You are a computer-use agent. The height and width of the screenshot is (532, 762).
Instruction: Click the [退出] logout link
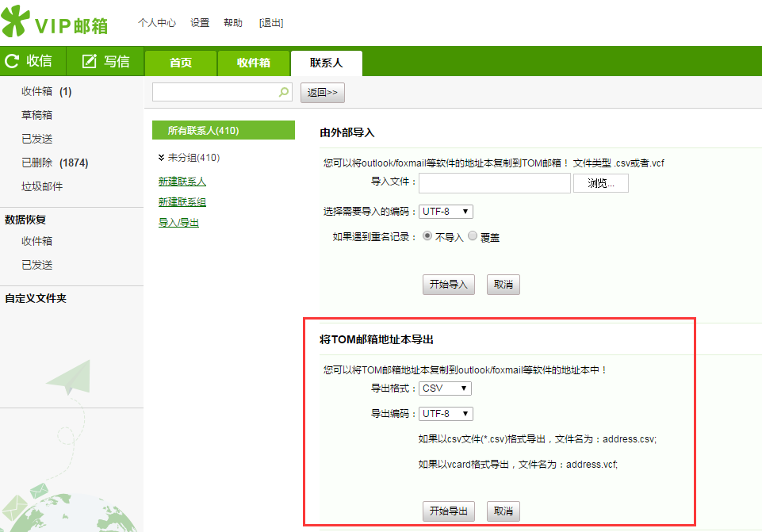coord(271,23)
